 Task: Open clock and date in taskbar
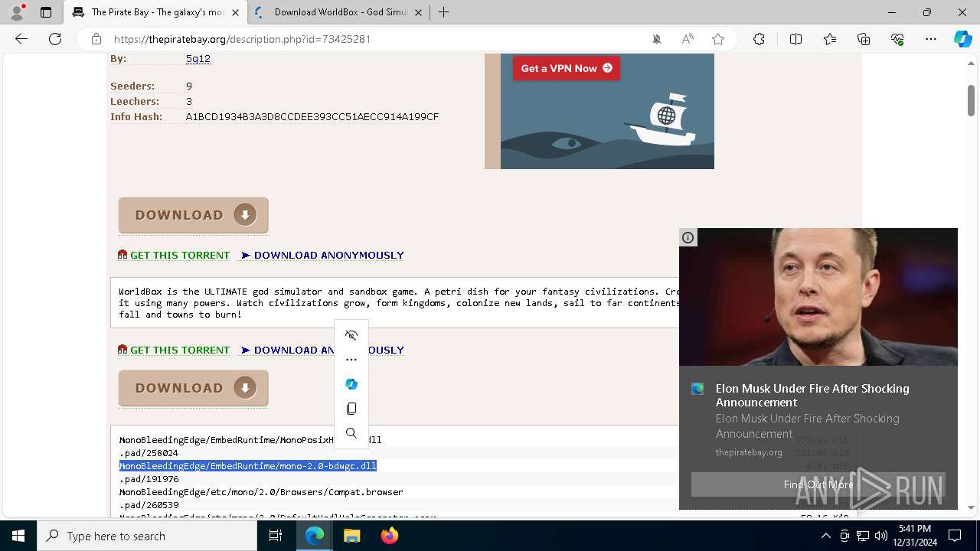914,536
